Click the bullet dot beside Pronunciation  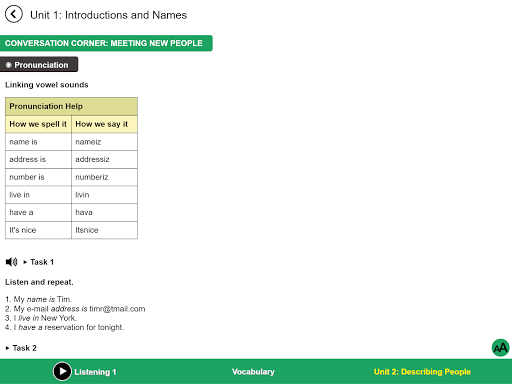(9, 65)
